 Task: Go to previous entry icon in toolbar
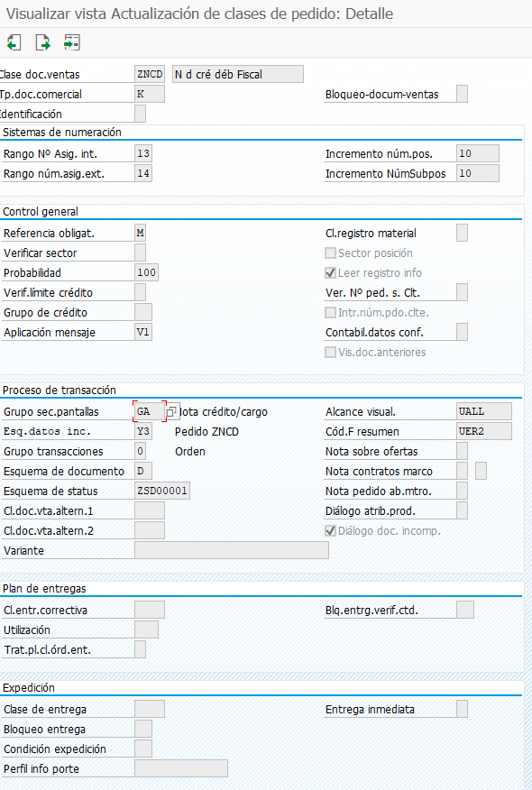[x=14, y=42]
